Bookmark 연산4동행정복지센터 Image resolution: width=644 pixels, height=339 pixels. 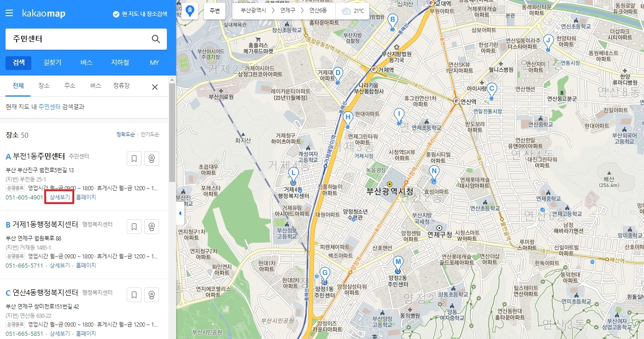134,295
